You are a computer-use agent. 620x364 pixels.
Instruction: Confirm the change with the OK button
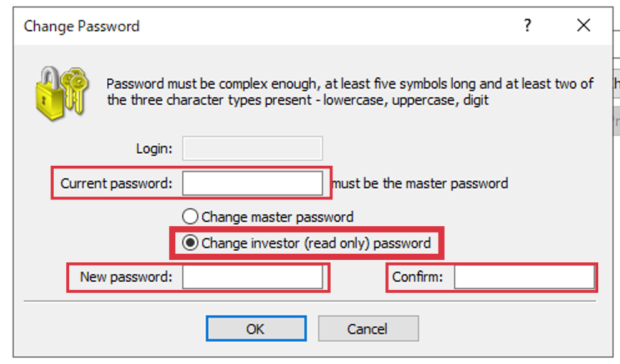256,328
